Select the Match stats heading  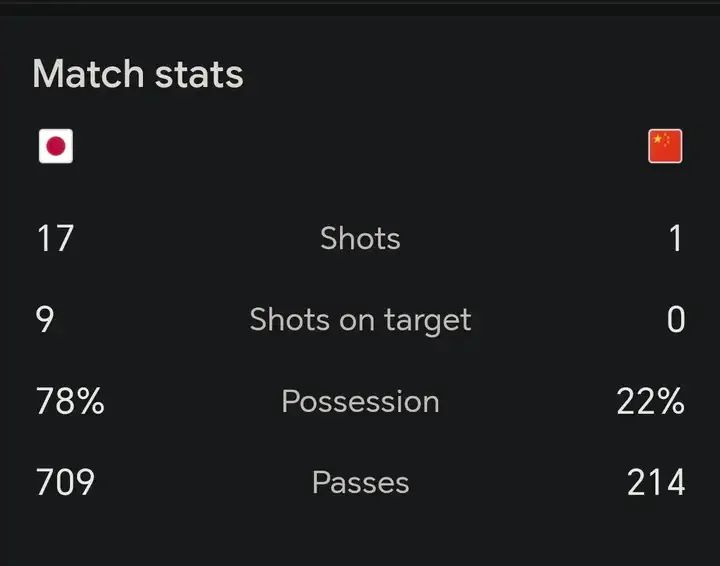138,73
